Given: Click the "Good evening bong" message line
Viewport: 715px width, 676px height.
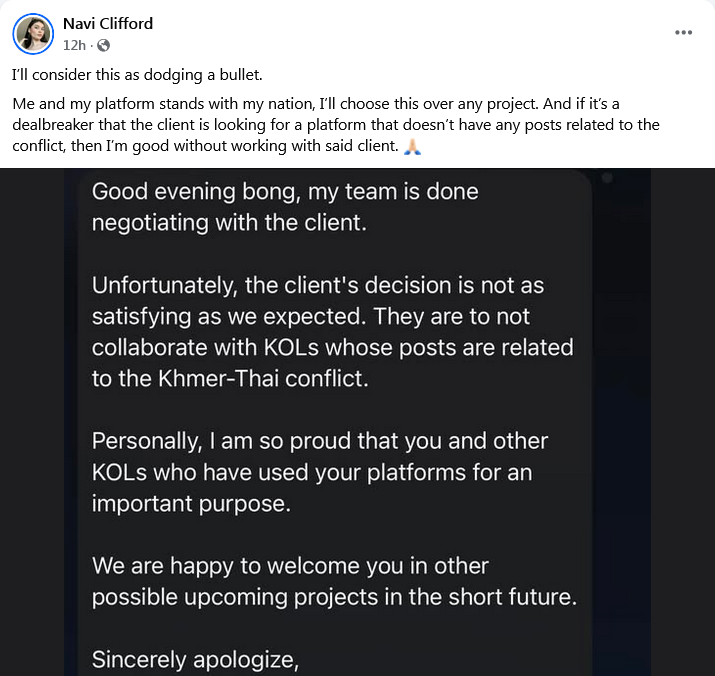Looking at the screenshot, I should click(284, 191).
